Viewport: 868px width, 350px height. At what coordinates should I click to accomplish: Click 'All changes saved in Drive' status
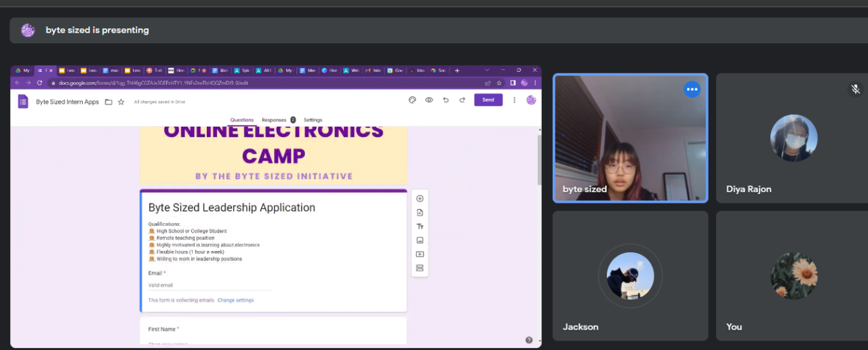(159, 102)
